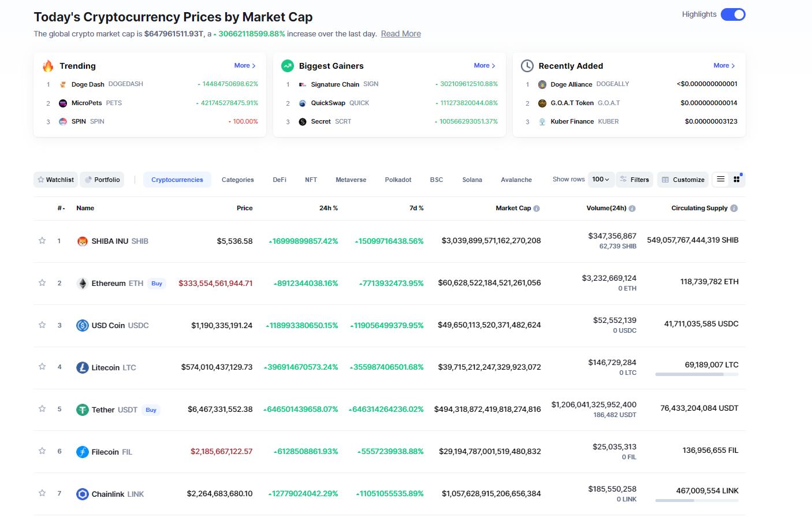Switch to grid view icon
The width and height of the screenshot is (812, 517).
[737, 180]
